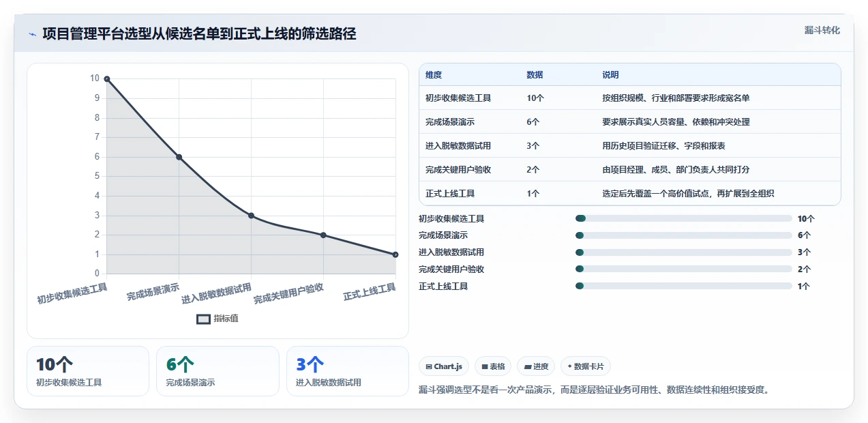Click the 完成场景演示 cell in the table
Screen dimensions: 868x423
coord(450,122)
